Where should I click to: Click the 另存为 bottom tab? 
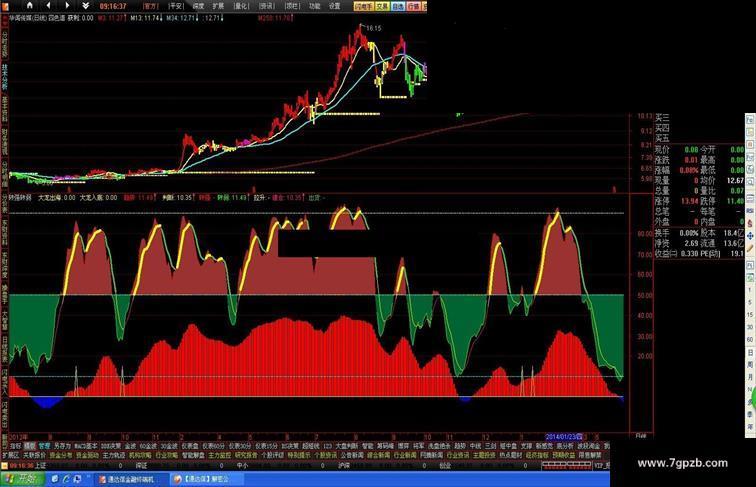pos(63,446)
